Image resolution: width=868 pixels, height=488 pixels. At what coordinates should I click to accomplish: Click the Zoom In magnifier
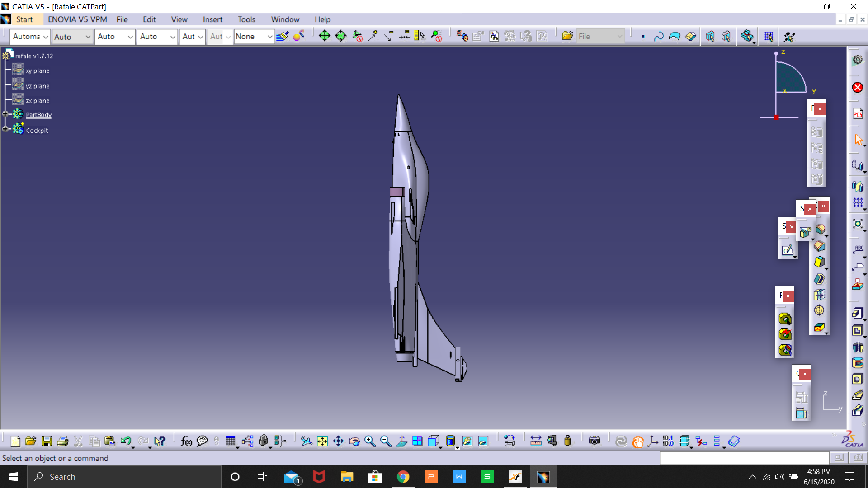coord(370,441)
